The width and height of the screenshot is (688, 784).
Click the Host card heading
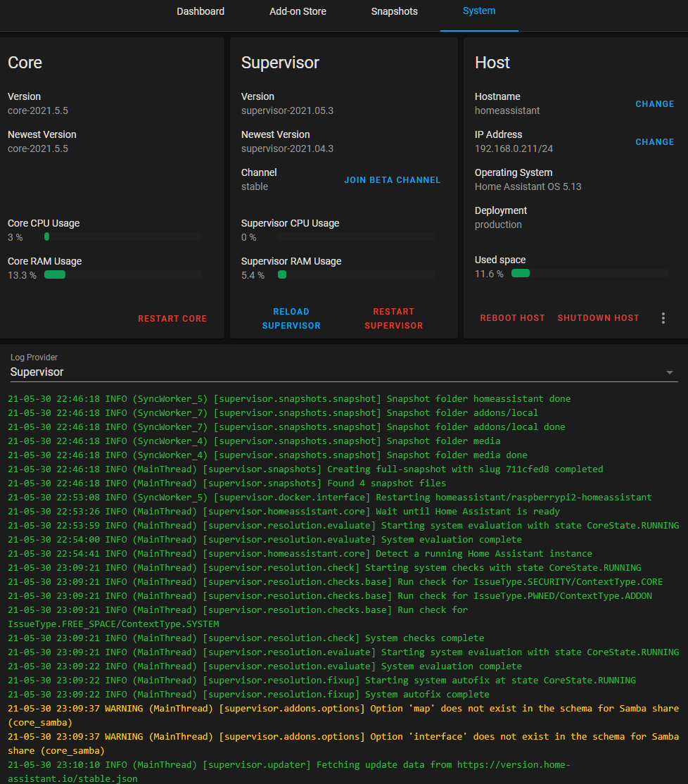click(492, 63)
